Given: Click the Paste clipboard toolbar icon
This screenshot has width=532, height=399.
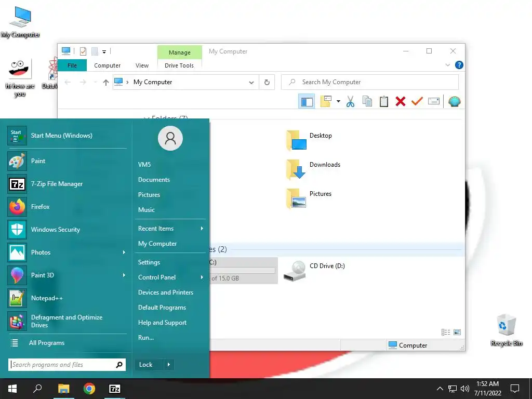Looking at the screenshot, I should [x=384, y=101].
